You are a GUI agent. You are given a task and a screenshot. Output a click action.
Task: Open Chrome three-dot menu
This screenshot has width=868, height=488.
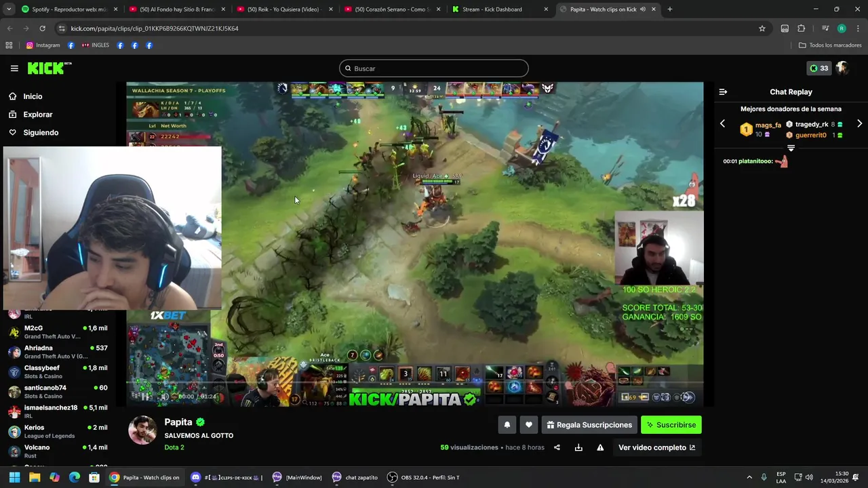pyautogui.click(x=858, y=28)
